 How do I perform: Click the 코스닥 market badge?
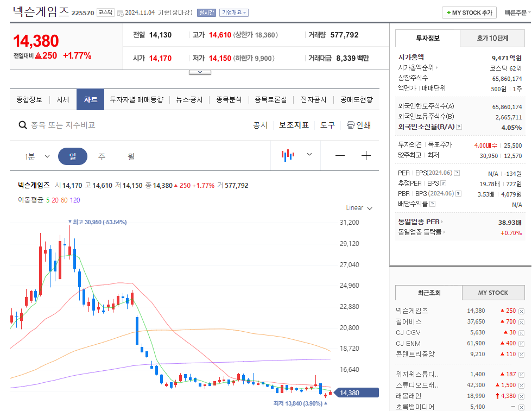click(105, 12)
